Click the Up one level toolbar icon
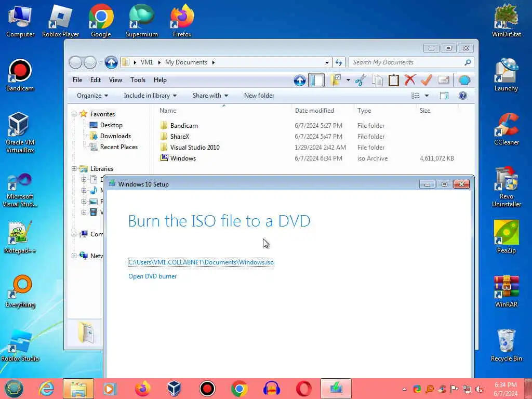Screen dimensions: 532x399 tap(300, 81)
